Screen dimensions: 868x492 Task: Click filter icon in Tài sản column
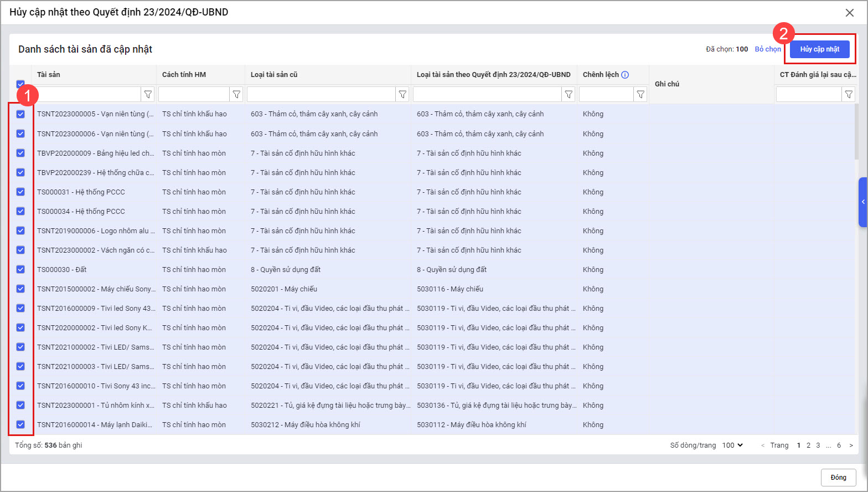[x=148, y=95]
